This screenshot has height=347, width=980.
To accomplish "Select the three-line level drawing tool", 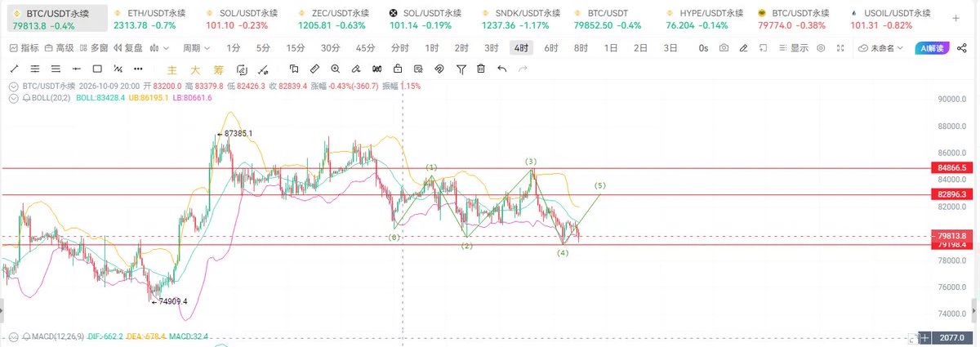I will click(56, 69).
